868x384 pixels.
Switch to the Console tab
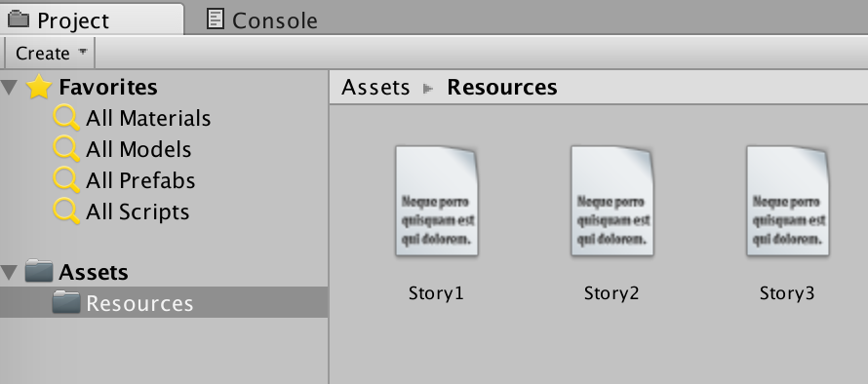[x=261, y=20]
